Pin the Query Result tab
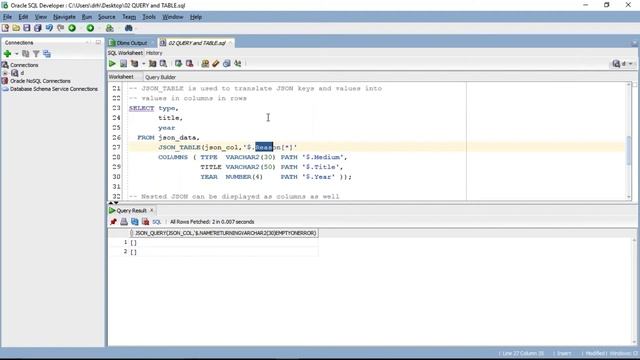Screen dimensions: 640x360 pos(113,222)
